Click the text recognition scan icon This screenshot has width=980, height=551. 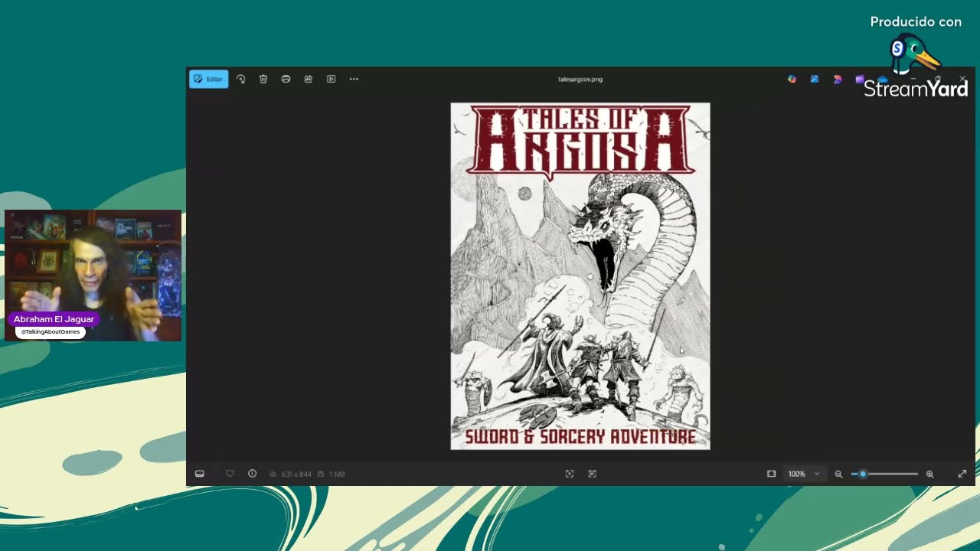[x=592, y=474]
